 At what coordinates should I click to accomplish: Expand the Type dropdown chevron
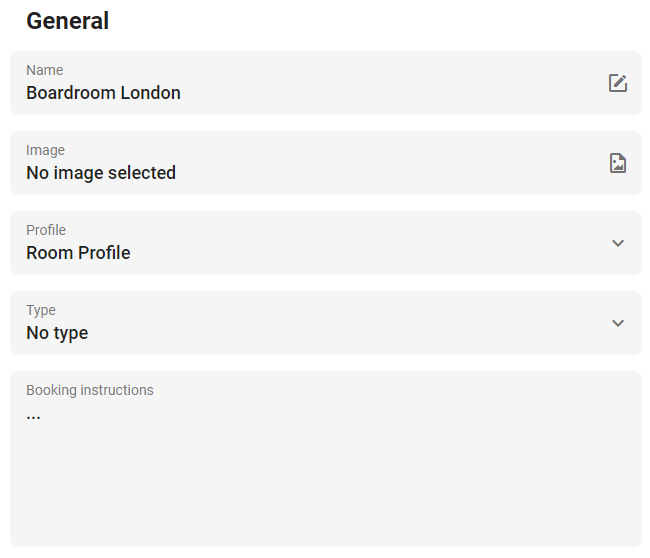pyautogui.click(x=618, y=323)
